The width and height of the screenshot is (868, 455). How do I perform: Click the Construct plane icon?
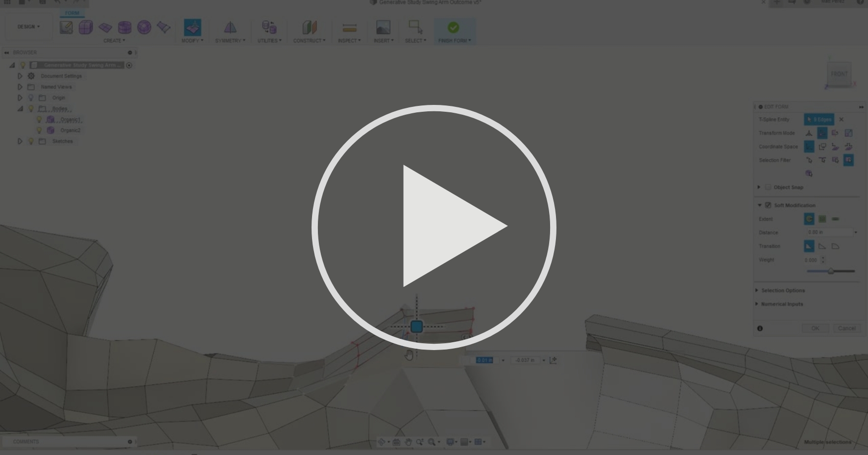coord(310,27)
